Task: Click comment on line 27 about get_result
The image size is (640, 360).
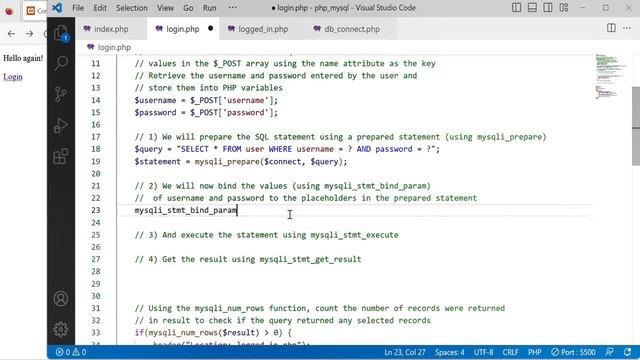Action: (248, 259)
